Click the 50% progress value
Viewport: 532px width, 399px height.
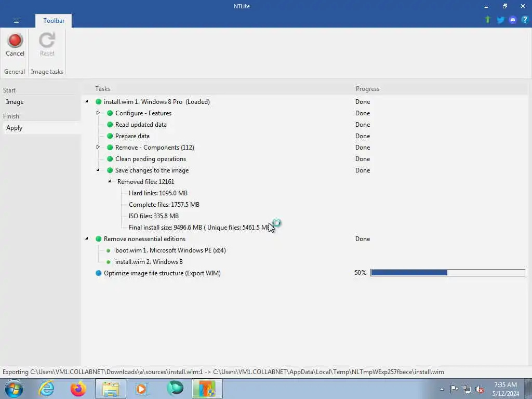coord(361,273)
